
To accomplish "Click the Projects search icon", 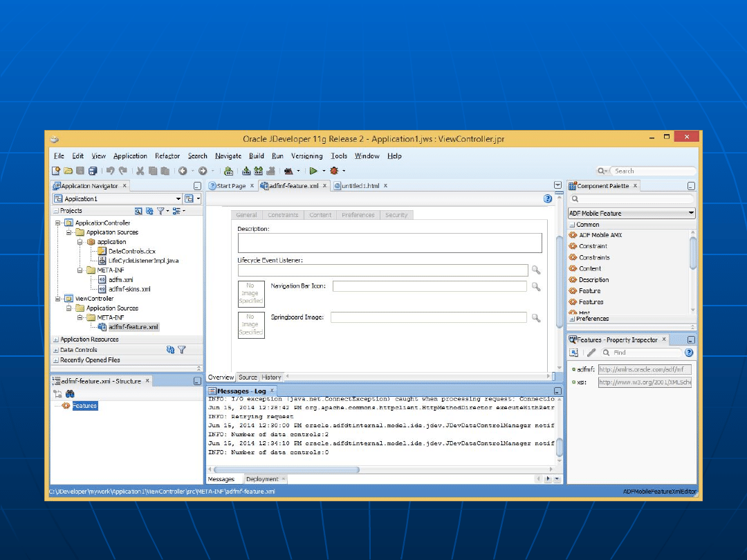I will click(138, 211).
